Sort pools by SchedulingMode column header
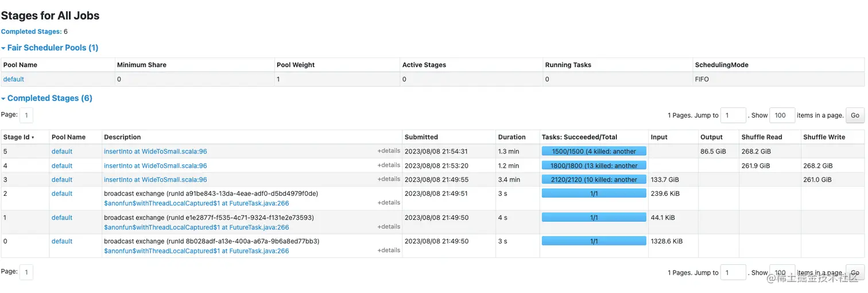Viewport: 868px width, 293px height. click(721, 65)
